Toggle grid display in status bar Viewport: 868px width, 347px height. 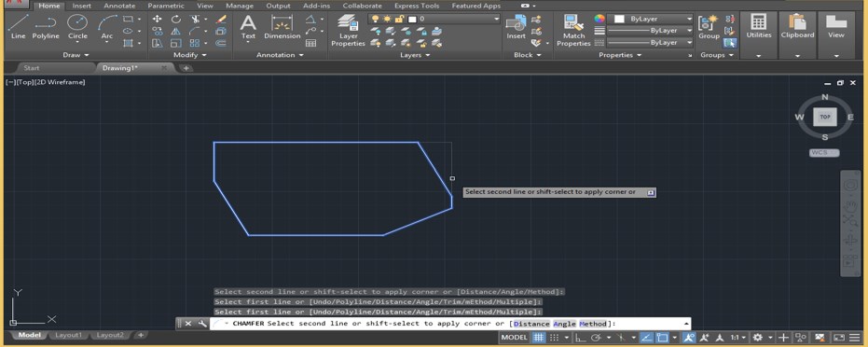tap(538, 337)
